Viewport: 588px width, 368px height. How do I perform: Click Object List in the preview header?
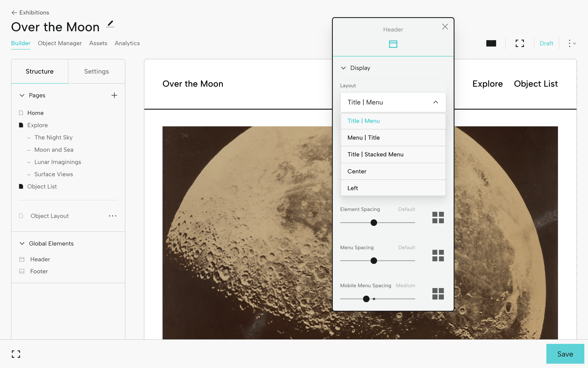coord(536,84)
